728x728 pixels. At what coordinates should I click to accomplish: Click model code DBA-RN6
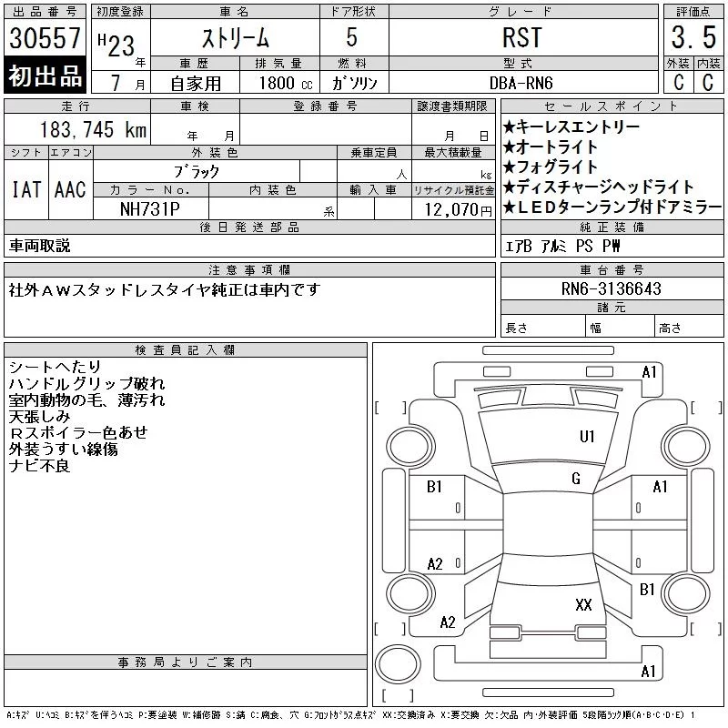(x=521, y=83)
